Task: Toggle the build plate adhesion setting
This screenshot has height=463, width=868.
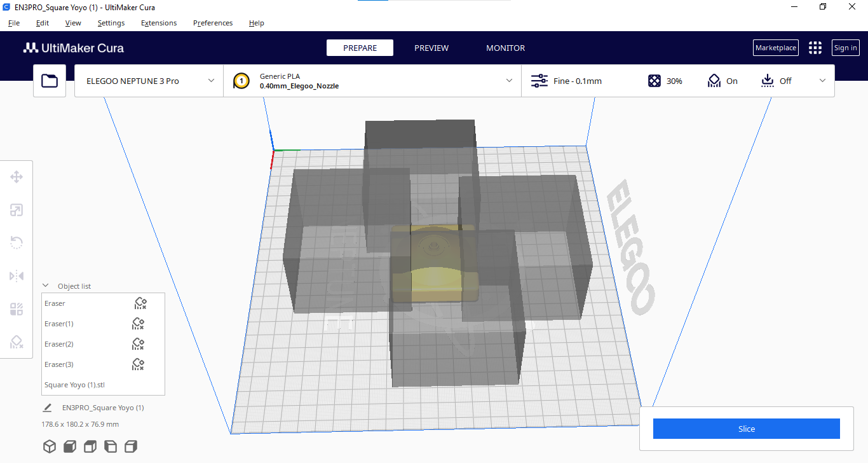Action: 775,81
